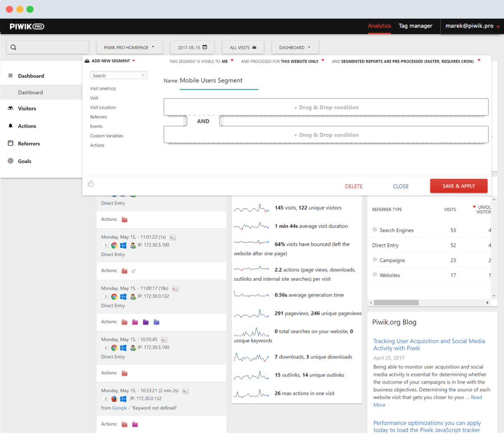Click the Search field in the segment editor
The image size is (504, 434).
pos(118,75)
